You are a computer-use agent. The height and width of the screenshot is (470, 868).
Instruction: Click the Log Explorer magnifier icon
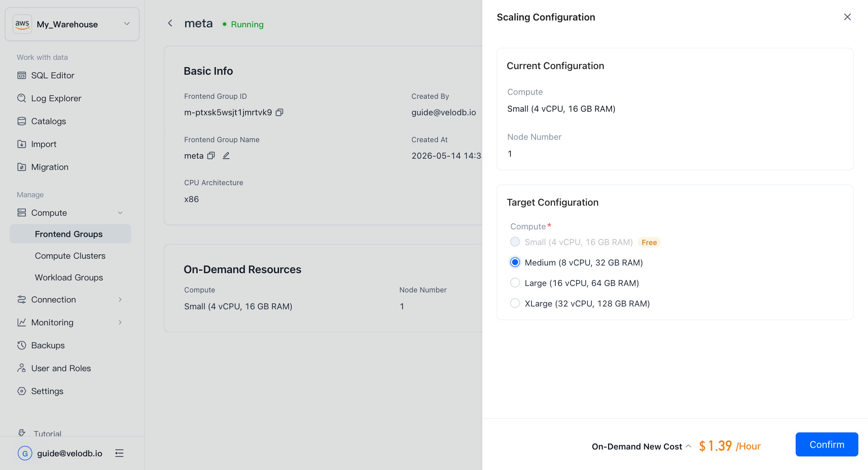tap(22, 98)
